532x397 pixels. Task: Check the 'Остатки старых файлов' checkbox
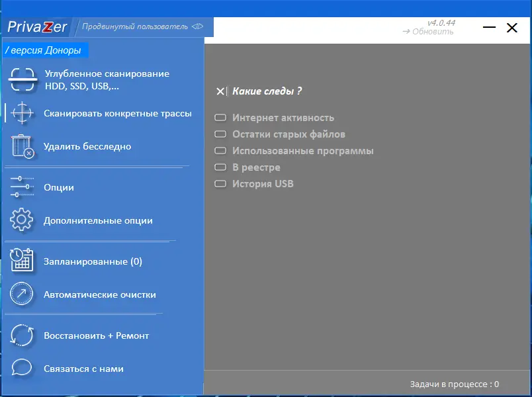click(x=220, y=134)
